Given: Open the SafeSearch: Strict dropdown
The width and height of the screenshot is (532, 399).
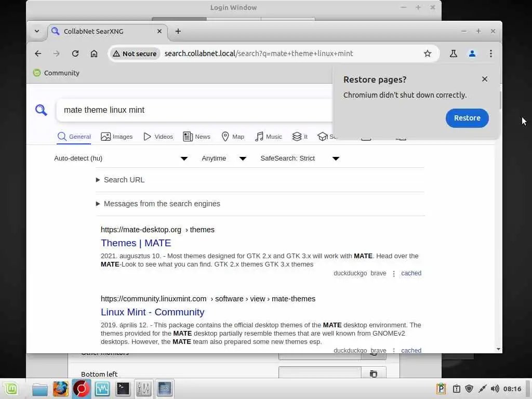Looking at the screenshot, I should tap(300, 158).
